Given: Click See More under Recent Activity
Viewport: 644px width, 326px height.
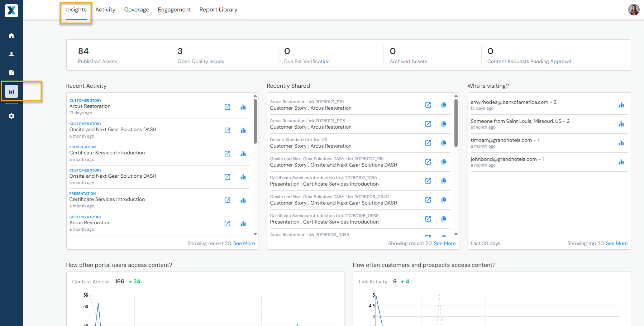Looking at the screenshot, I should [x=244, y=243].
